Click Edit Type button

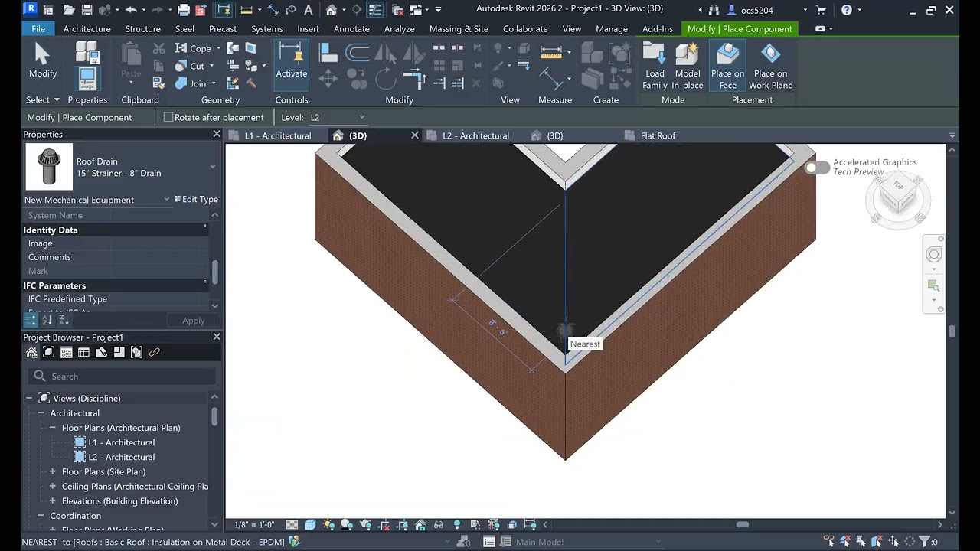point(196,199)
